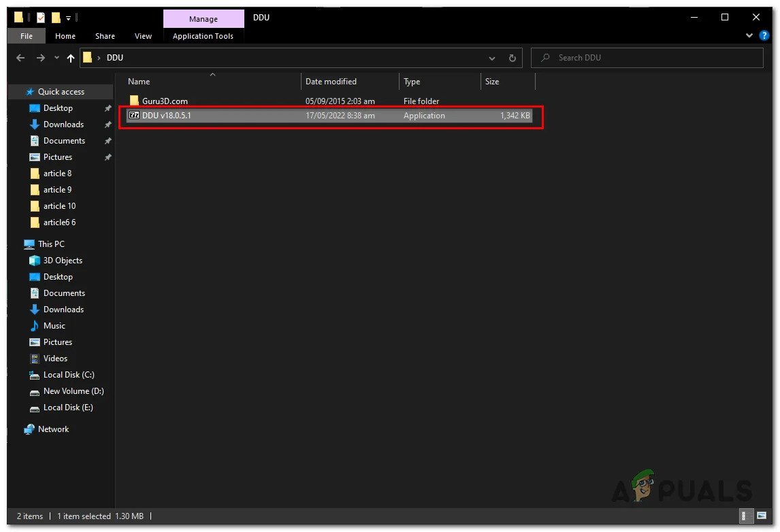Refresh the DDU folder view
Viewport: 780px width, 532px height.
pyautogui.click(x=513, y=59)
